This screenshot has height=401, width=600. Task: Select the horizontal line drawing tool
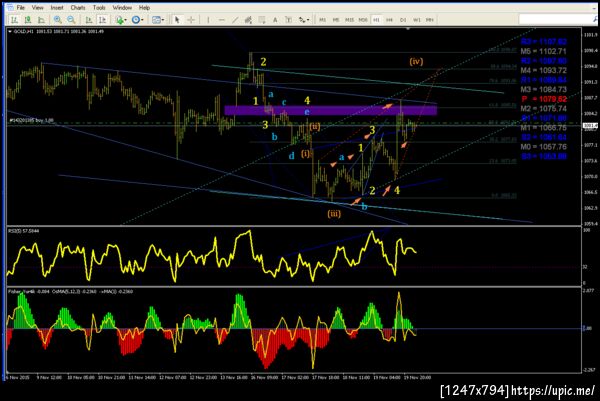pyautogui.click(x=222, y=20)
